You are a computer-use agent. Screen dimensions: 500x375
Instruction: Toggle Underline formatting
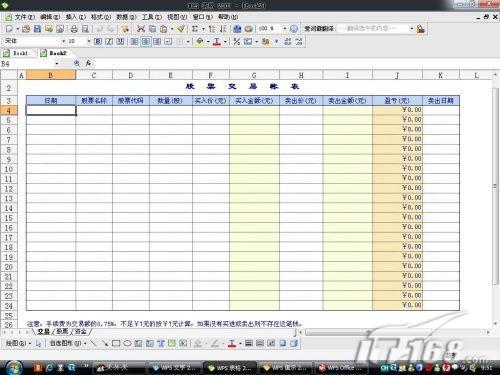(x=120, y=41)
